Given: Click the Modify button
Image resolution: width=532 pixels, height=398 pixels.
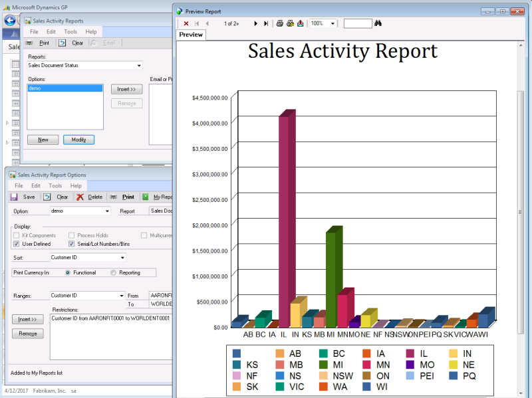Looking at the screenshot, I should pyautogui.click(x=78, y=140).
